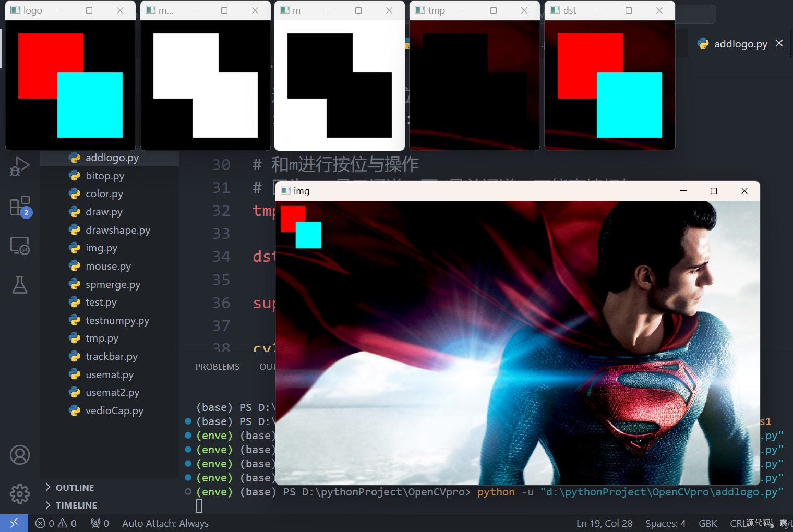Open Run and Debug view
The width and height of the screenshot is (793, 532).
click(x=19, y=167)
